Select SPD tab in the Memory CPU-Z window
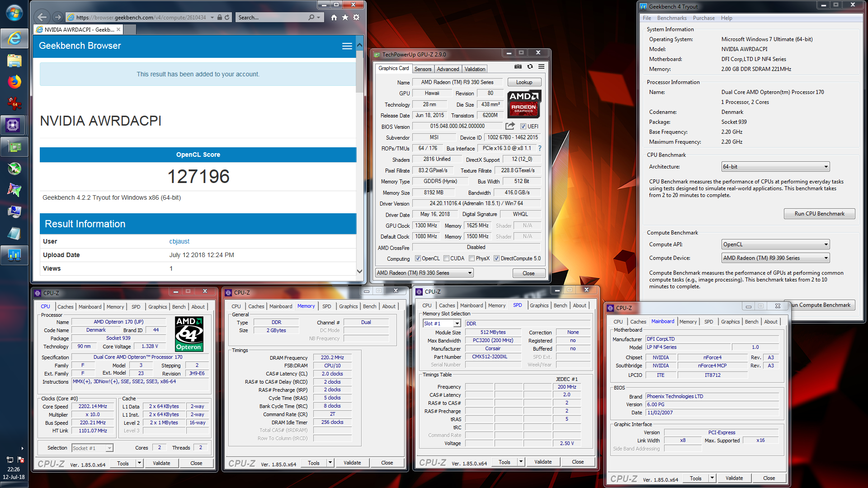The height and width of the screenshot is (488, 868). (326, 306)
